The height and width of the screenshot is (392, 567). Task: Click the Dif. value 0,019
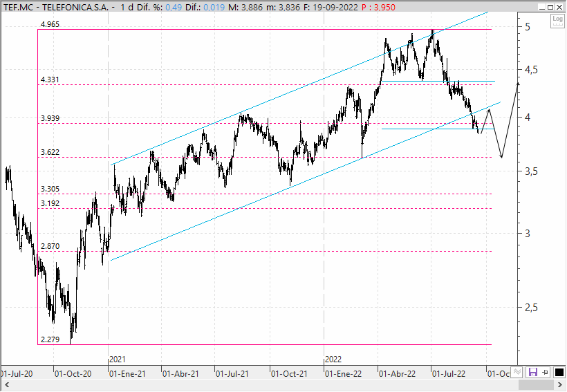(x=214, y=7)
